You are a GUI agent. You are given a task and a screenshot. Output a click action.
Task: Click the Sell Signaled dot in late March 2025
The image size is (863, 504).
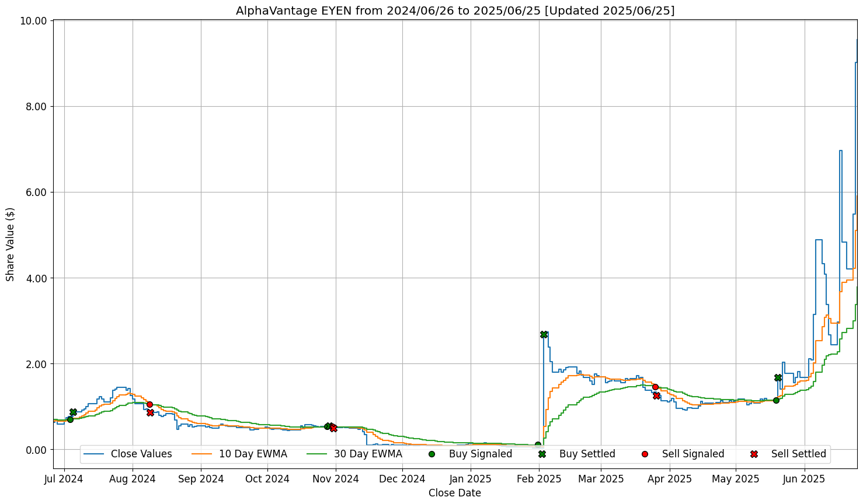tap(655, 387)
